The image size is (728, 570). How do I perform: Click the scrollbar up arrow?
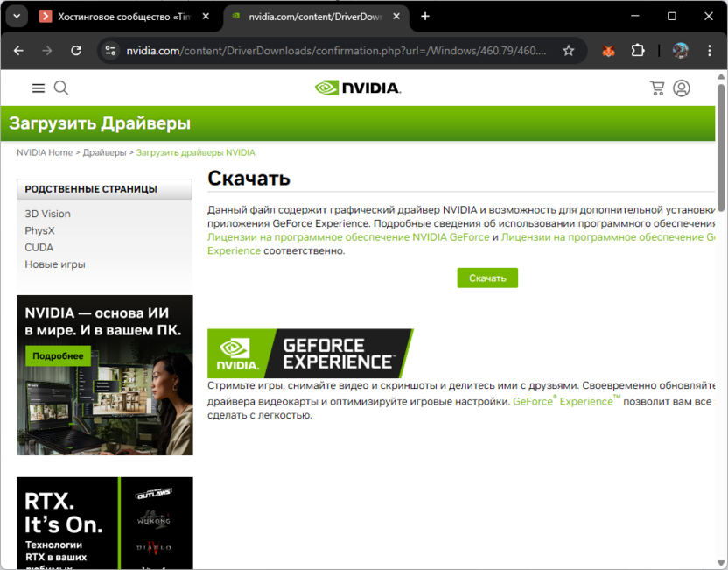coord(721,76)
